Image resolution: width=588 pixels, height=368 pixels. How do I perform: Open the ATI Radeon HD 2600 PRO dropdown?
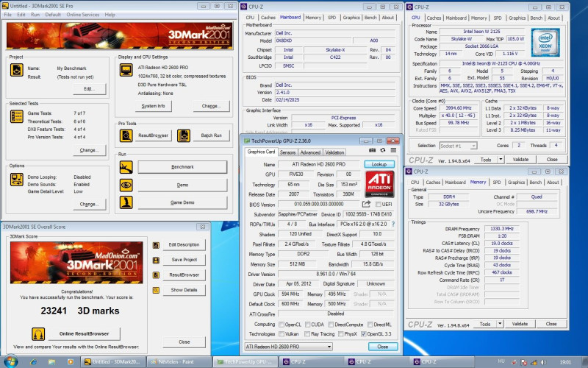tap(329, 346)
